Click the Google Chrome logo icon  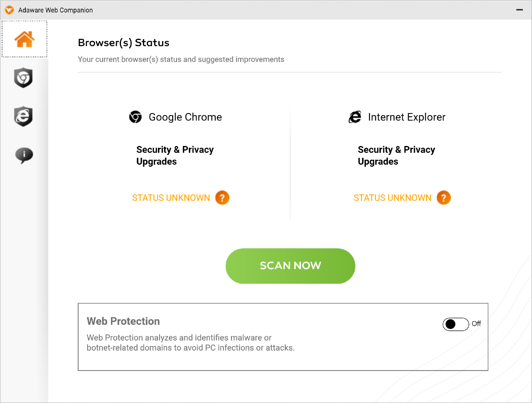[135, 117]
